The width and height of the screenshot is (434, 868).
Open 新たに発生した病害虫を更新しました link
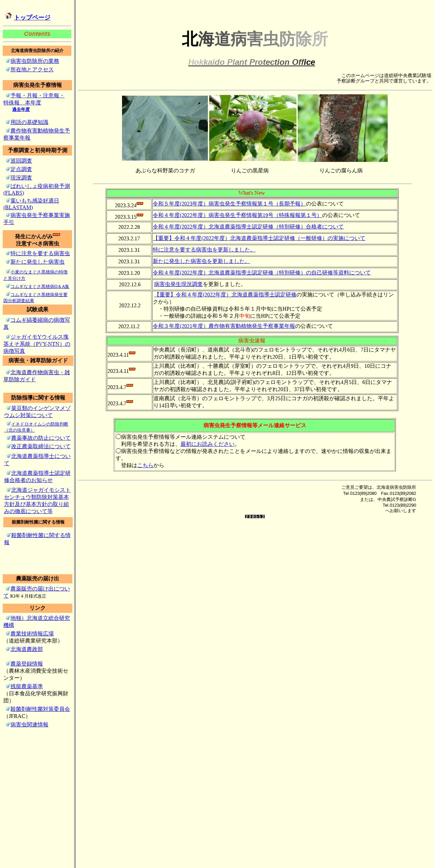click(x=201, y=261)
